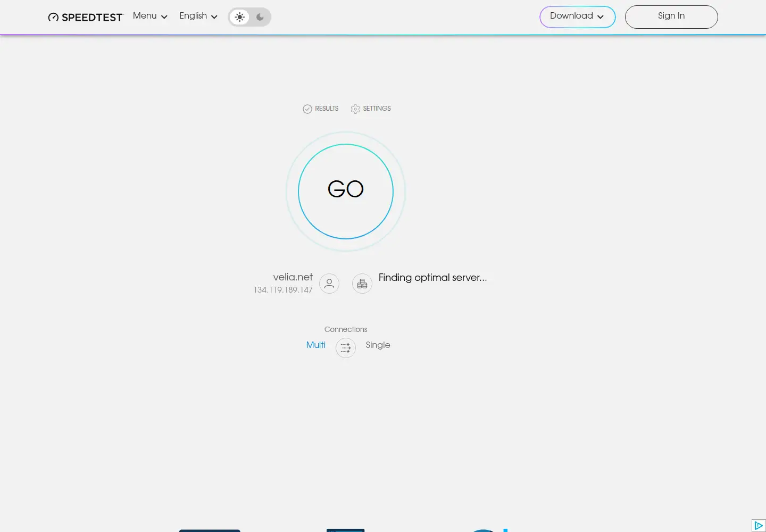Viewport: 766px width, 532px height.
Task: Click the IP address 134.119.189.147
Action: click(x=283, y=290)
